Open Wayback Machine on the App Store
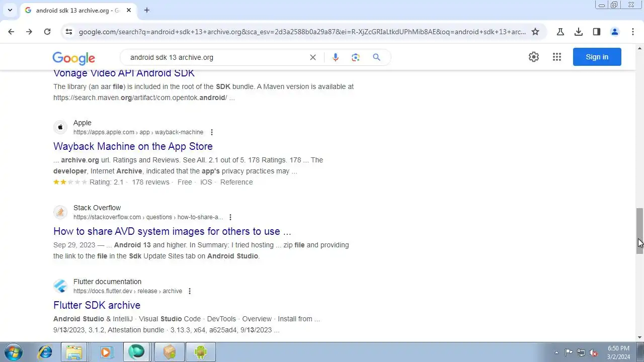Viewport: 644px width, 362px height. (x=133, y=146)
